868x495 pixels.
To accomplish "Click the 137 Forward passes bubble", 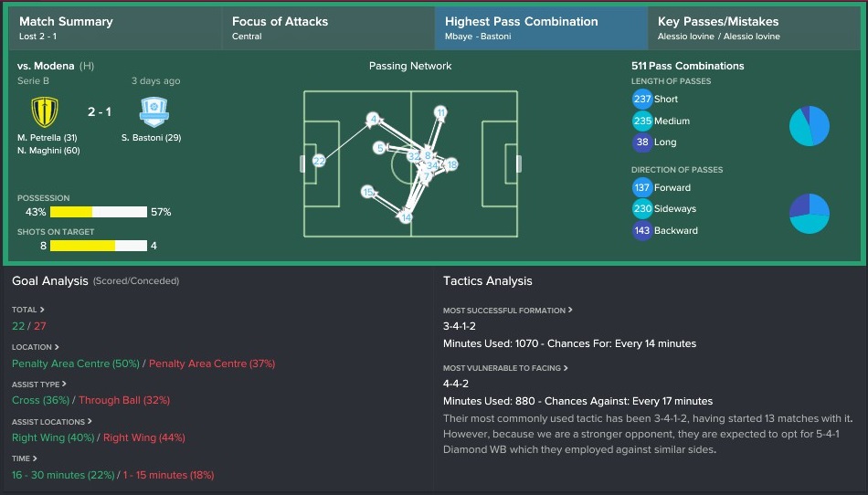I will (642, 187).
